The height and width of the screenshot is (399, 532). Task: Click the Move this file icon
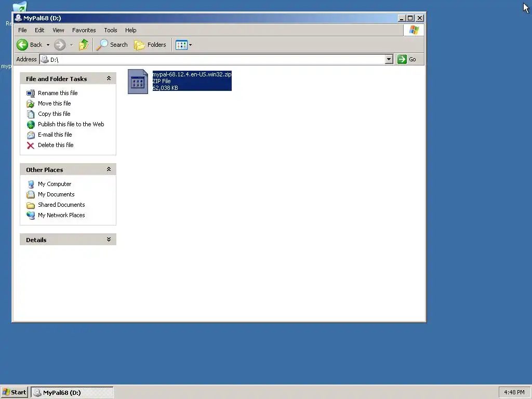(31, 104)
